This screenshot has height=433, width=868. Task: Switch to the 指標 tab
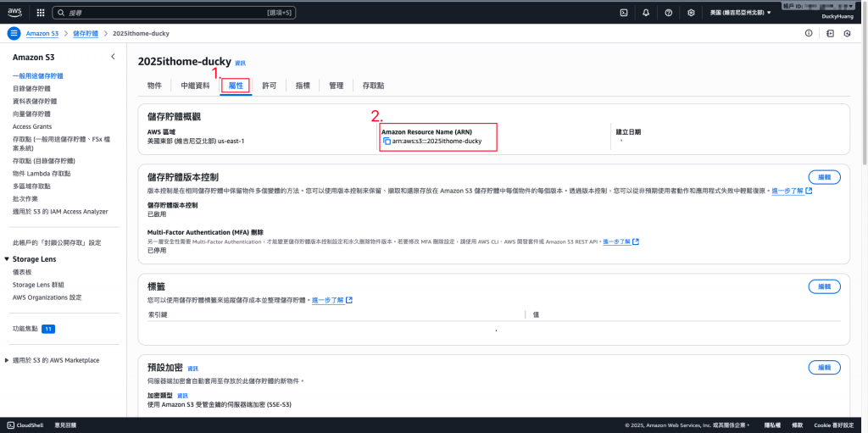tap(303, 86)
